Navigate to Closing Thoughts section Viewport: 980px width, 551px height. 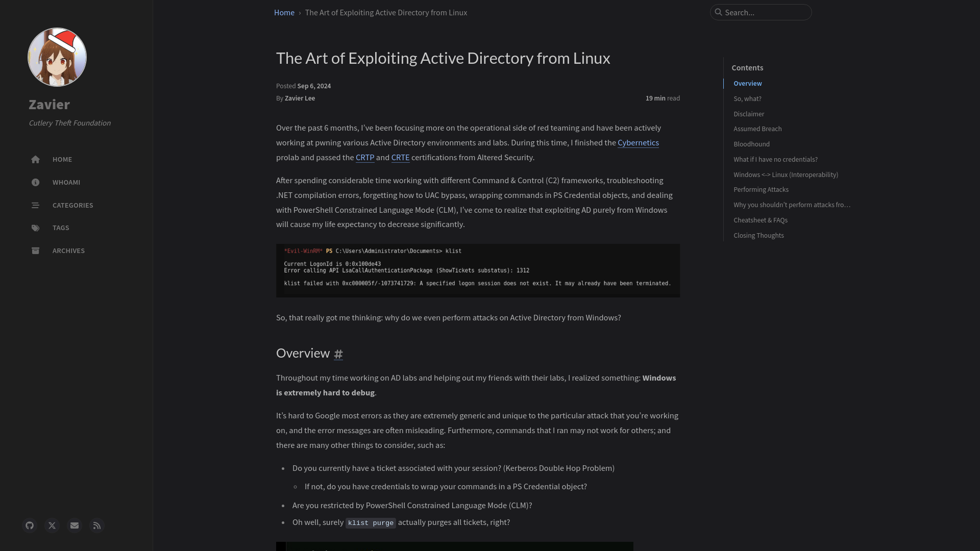(x=758, y=235)
